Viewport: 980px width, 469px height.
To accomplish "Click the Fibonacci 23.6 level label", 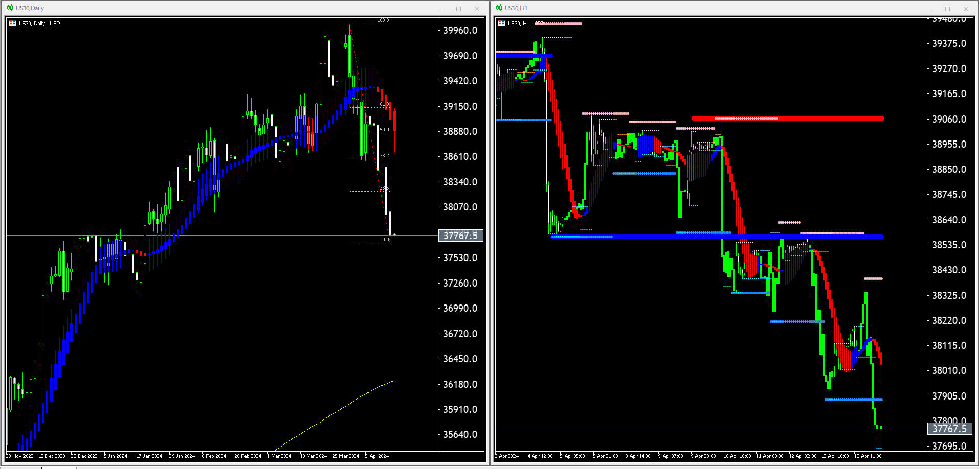I will (384, 188).
